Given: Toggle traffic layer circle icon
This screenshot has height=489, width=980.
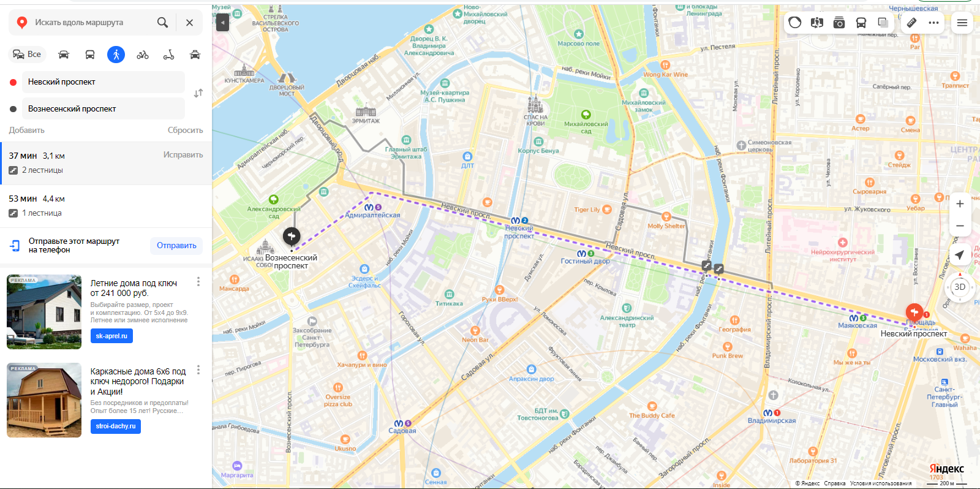Looking at the screenshot, I should pyautogui.click(x=795, y=23).
